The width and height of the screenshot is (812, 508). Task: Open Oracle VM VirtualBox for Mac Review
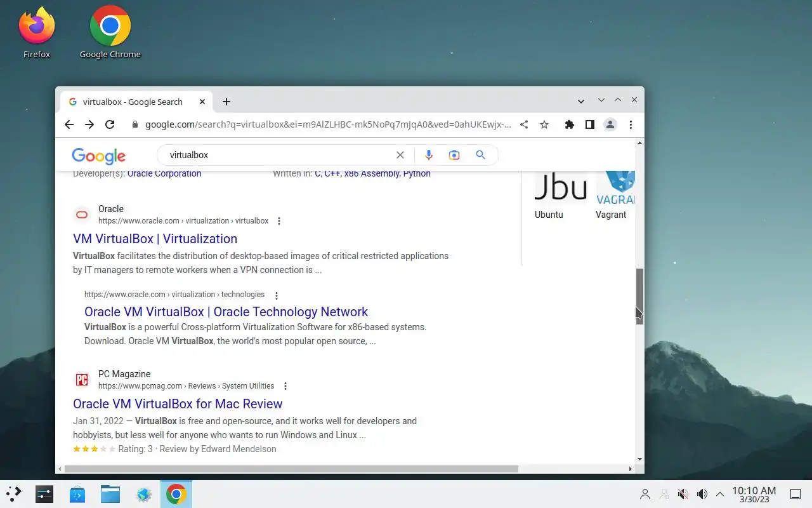(x=178, y=404)
